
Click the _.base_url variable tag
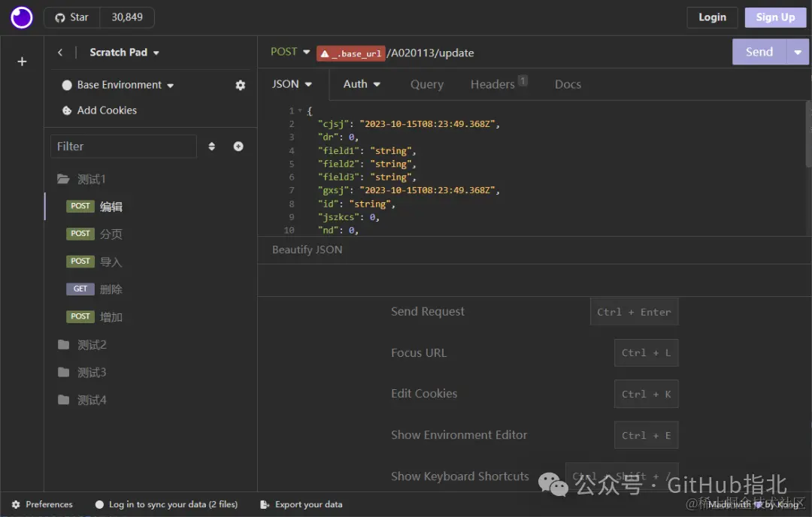350,53
